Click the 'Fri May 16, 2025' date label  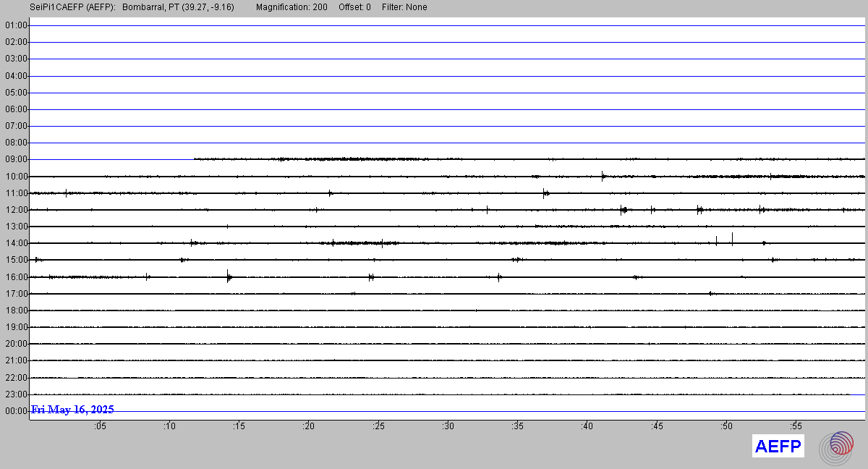(x=72, y=410)
